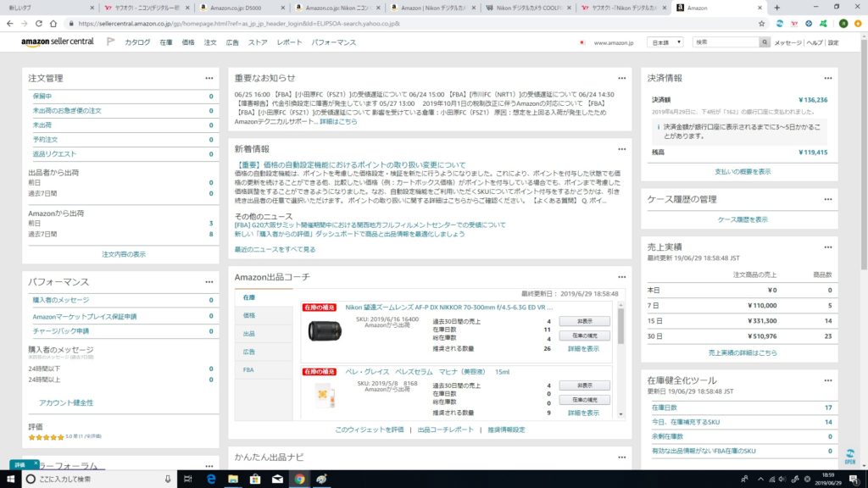868x488 pixels.
Task: Select the 出品 tab in 出品コーチ
Action: point(264,334)
